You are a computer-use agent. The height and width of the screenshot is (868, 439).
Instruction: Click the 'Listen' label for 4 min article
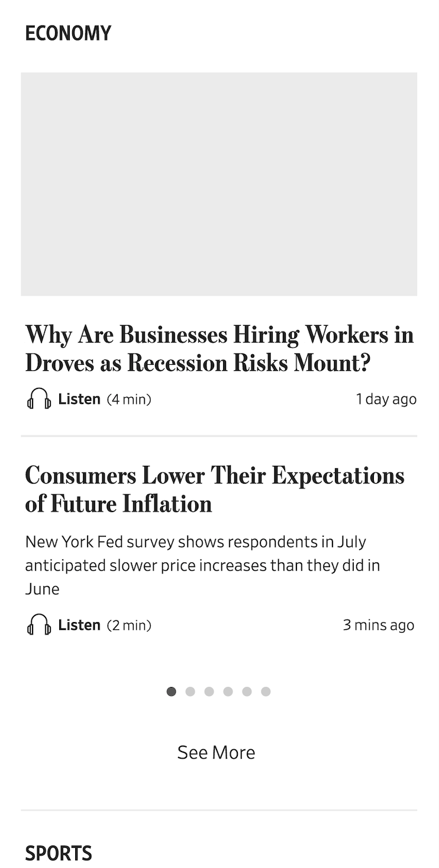79,399
